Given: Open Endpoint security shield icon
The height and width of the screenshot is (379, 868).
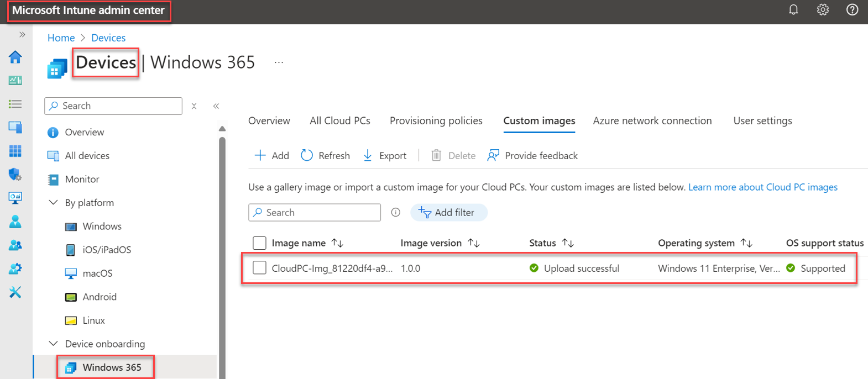Looking at the screenshot, I should (15, 175).
